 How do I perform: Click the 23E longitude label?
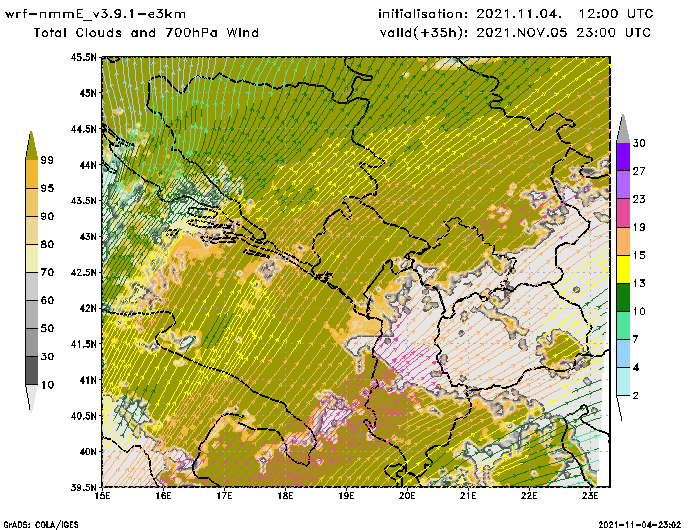590,495
